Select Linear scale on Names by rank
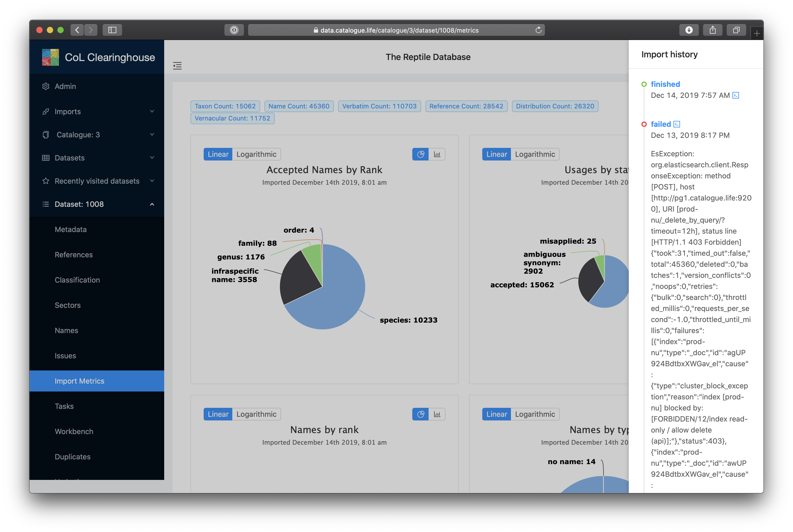Viewport: 793px width, 532px height. coord(218,414)
